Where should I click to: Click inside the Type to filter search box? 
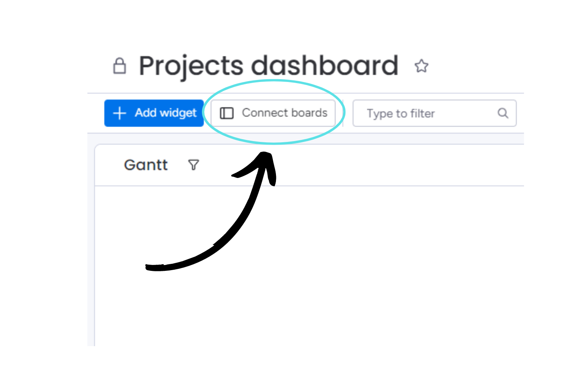[423, 113]
